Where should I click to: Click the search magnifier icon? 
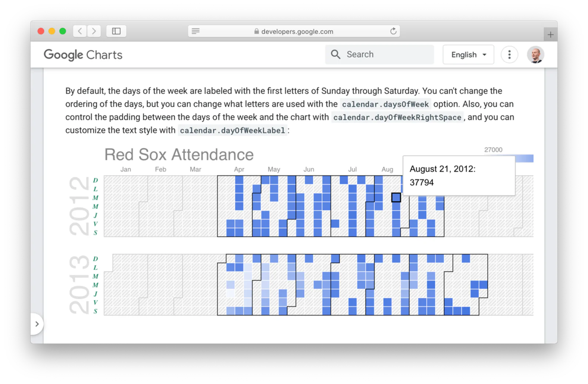point(336,54)
